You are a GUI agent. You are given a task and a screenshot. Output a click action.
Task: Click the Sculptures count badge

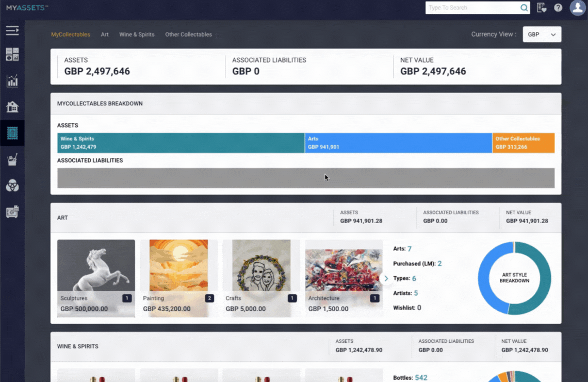127,298
